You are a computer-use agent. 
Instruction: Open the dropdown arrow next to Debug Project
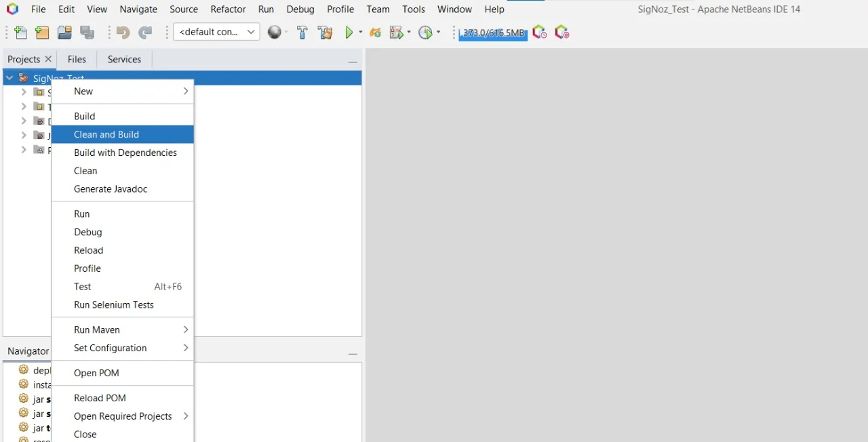(x=409, y=33)
